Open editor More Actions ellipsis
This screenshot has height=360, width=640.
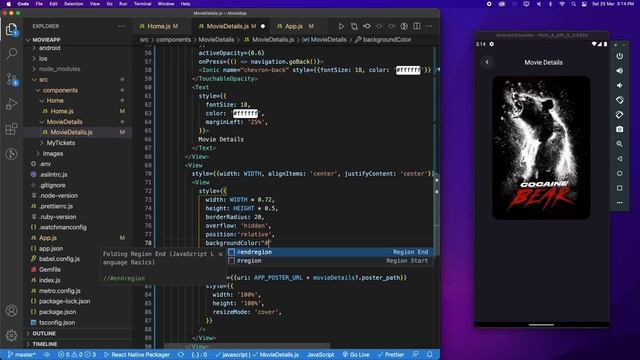429,26
